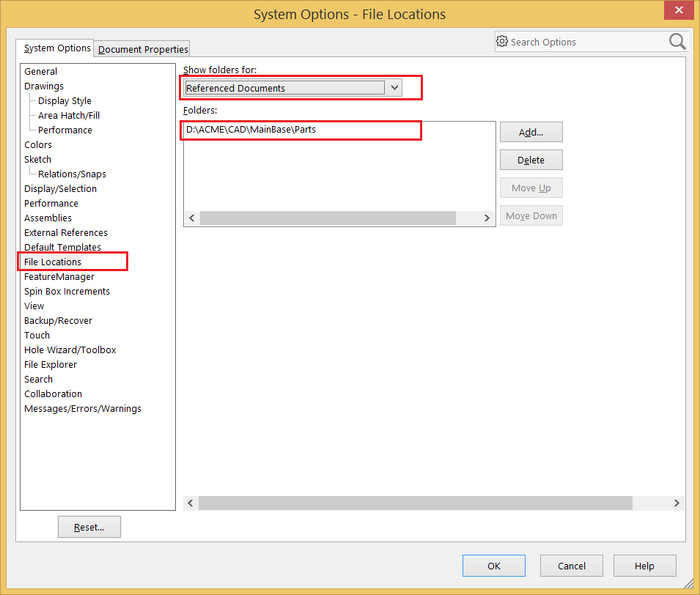Click the Add button
700x595 pixels.
tap(531, 133)
